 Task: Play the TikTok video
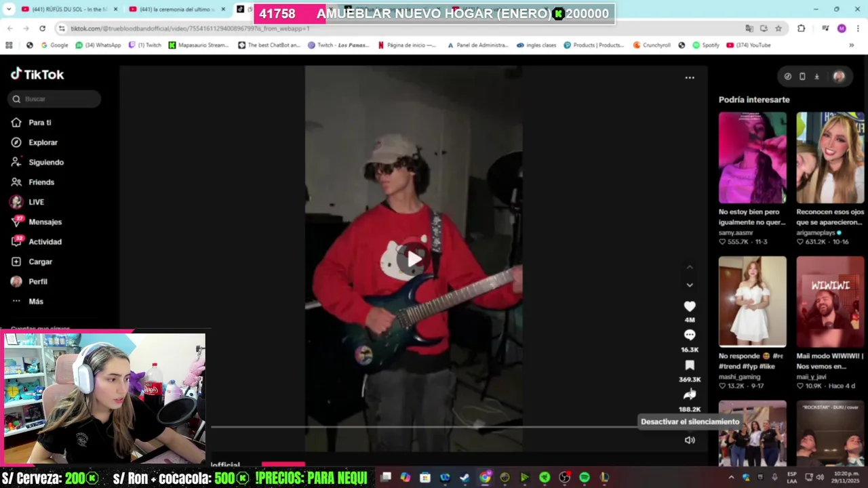tap(413, 259)
